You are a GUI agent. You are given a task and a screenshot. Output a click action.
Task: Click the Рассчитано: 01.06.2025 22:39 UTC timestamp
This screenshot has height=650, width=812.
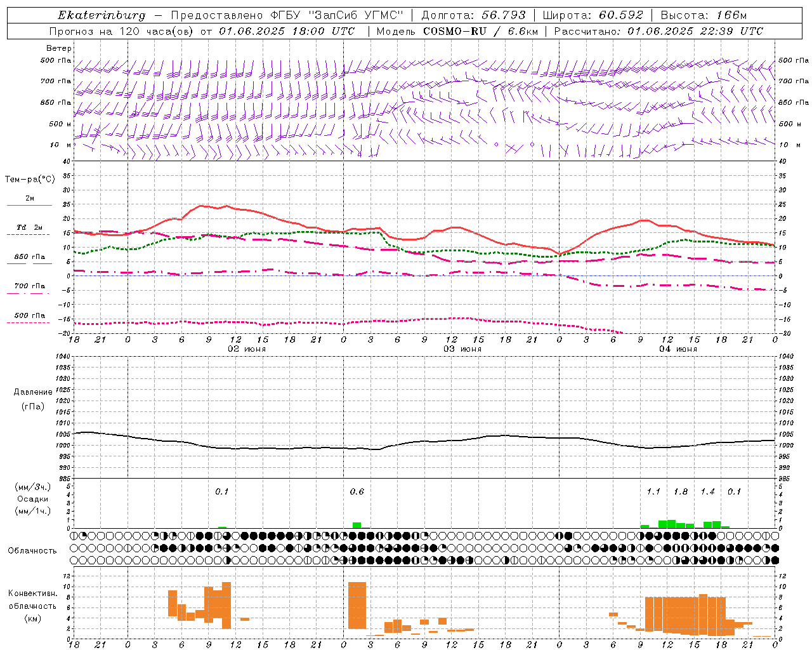pos(658,31)
